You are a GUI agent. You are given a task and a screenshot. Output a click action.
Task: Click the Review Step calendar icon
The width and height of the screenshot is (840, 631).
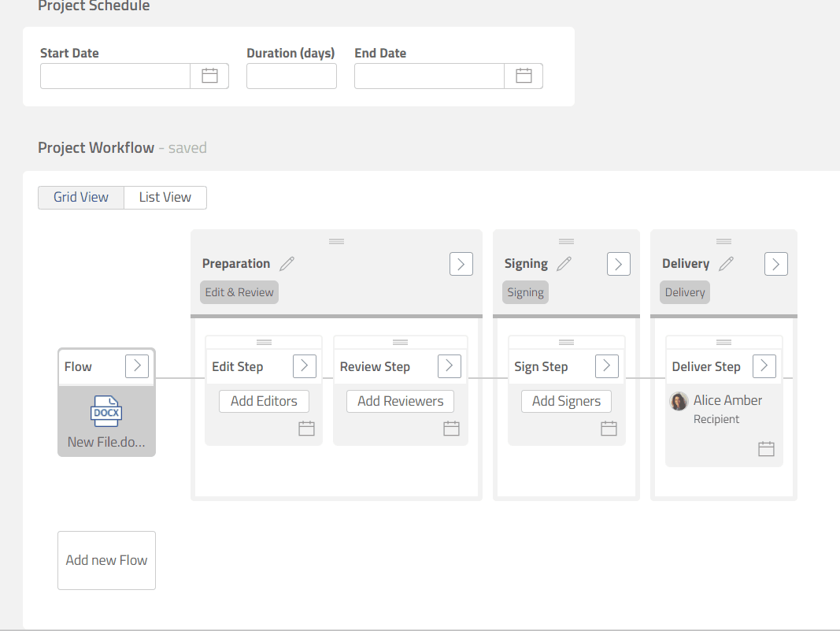click(451, 428)
